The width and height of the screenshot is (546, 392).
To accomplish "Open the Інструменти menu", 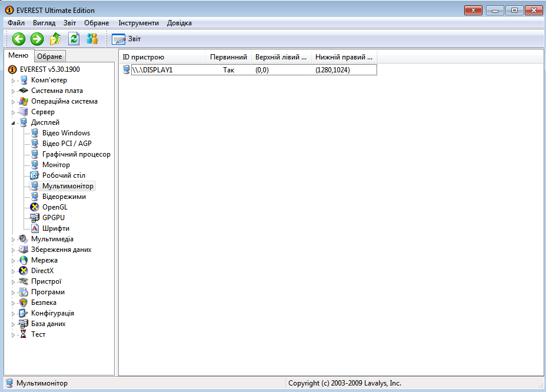I will point(139,23).
